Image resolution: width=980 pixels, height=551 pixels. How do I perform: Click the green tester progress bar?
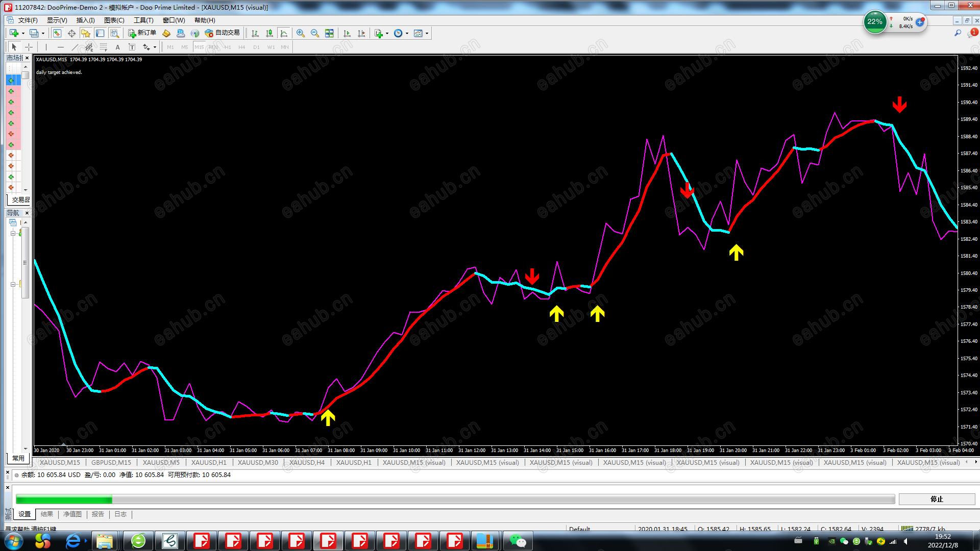click(64, 499)
